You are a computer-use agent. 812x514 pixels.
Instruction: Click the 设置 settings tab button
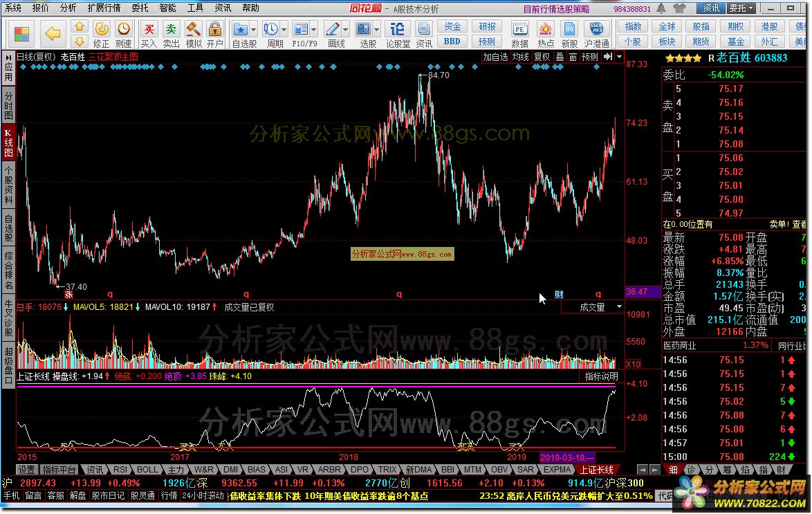pyautogui.click(x=26, y=470)
